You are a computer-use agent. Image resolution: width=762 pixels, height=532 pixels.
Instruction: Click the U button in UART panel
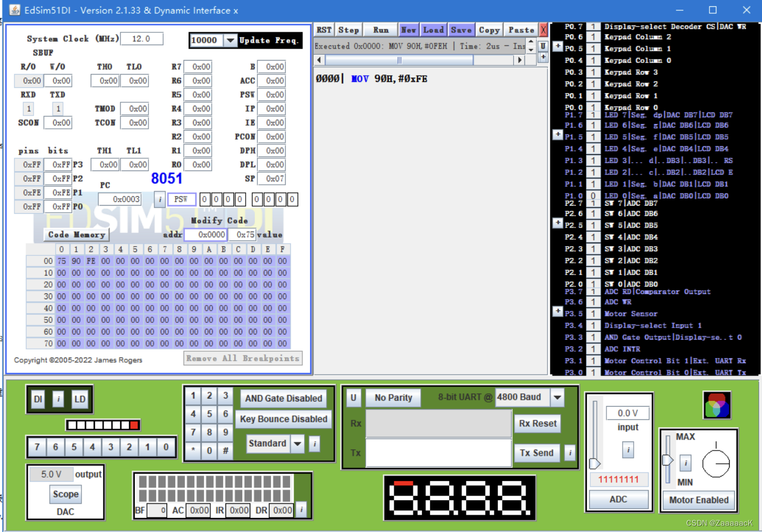(354, 397)
